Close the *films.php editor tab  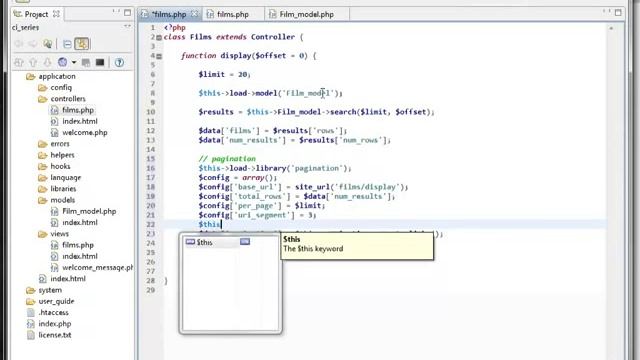point(195,14)
